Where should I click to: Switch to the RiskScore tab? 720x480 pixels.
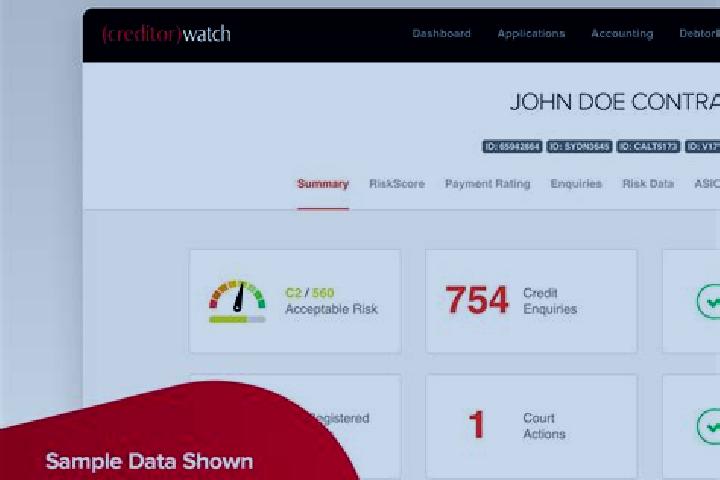[397, 184]
